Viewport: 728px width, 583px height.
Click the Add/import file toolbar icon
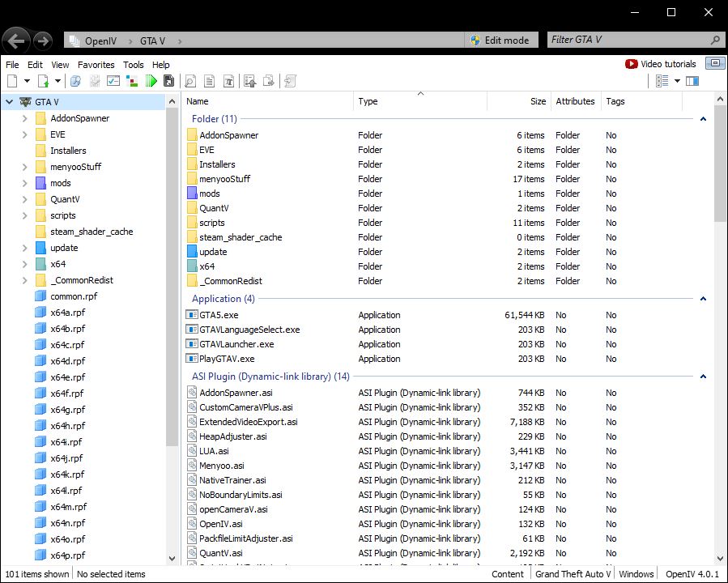44,81
